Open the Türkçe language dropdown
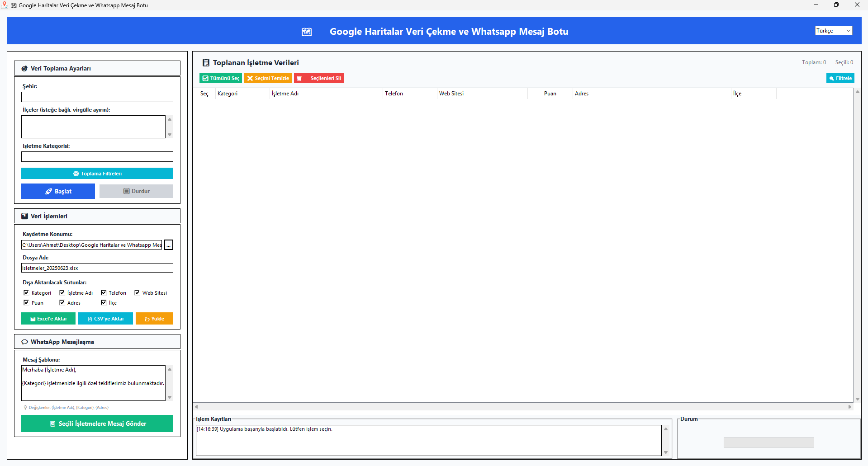 834,31
